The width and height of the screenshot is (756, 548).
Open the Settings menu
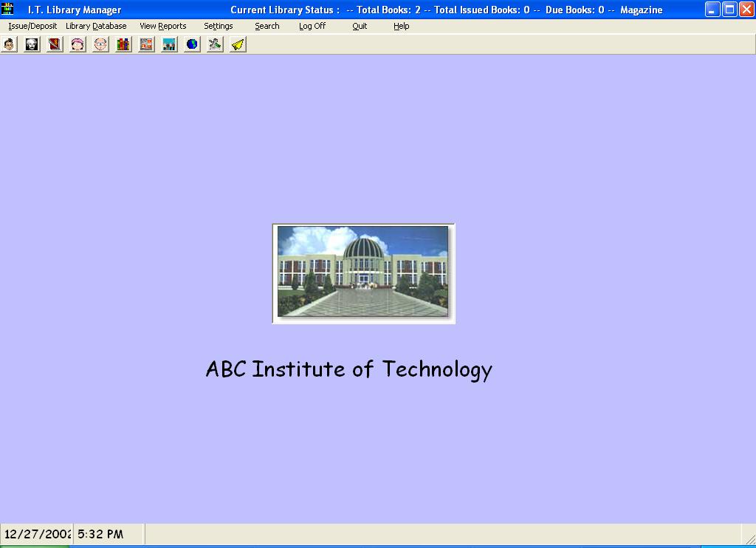pyautogui.click(x=219, y=26)
